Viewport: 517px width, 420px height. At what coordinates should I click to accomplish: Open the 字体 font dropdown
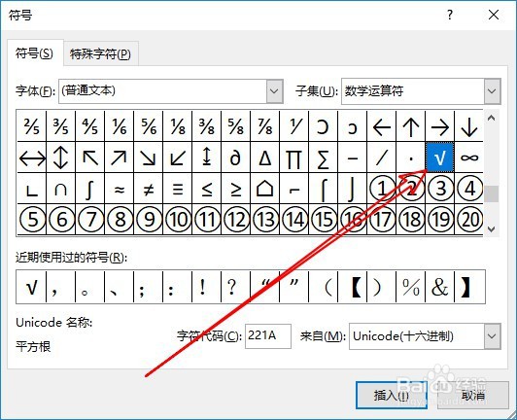(274, 91)
